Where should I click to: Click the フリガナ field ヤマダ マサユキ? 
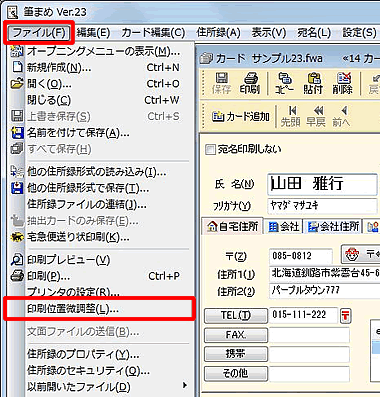pos(322,206)
